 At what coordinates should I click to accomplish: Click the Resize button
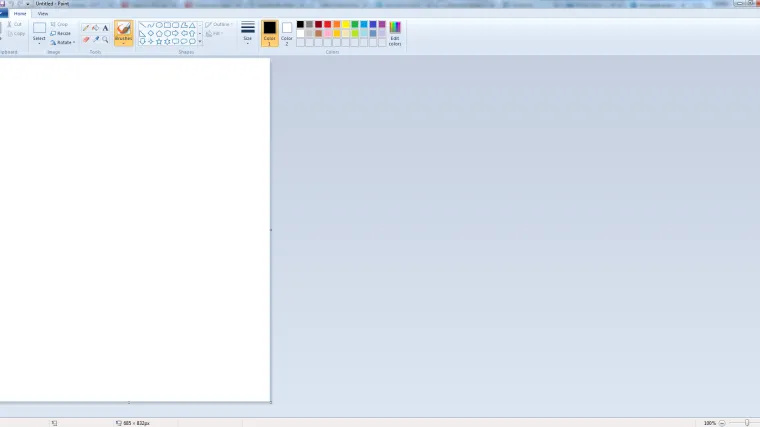[61, 33]
